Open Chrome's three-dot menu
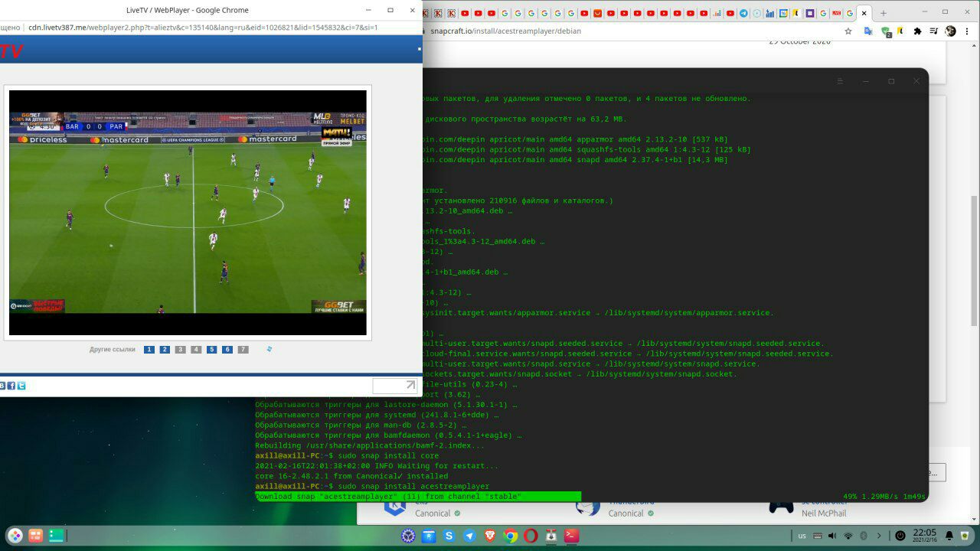The width and height of the screenshot is (980, 551). coord(968,31)
